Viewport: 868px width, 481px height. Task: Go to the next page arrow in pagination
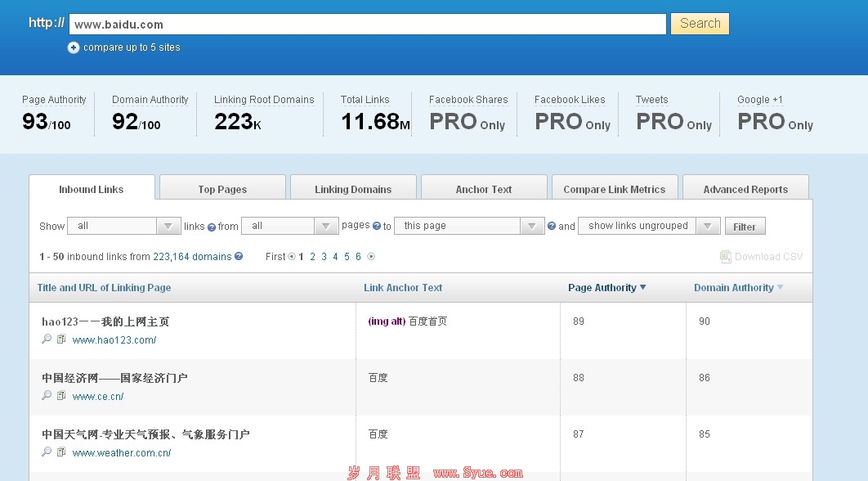tap(371, 257)
